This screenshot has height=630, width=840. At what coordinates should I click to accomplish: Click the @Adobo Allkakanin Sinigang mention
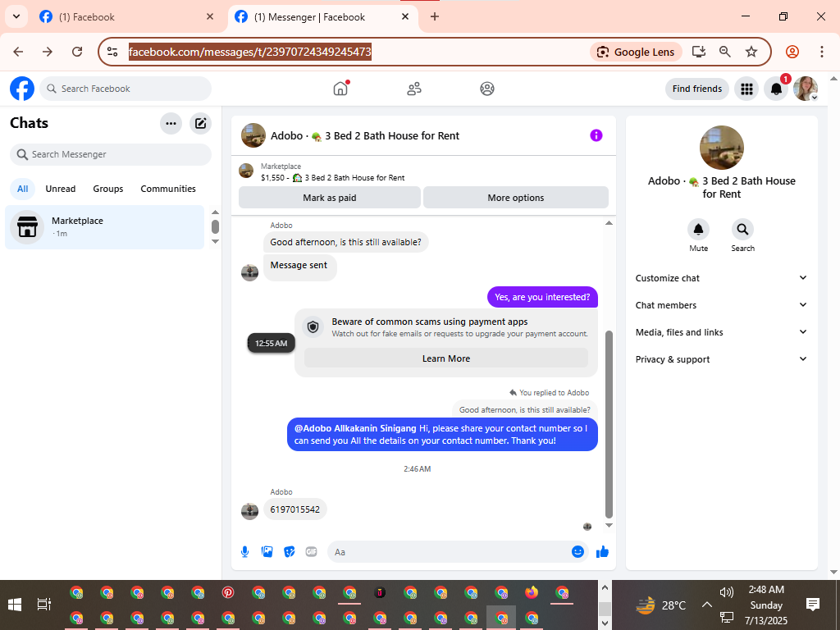click(355, 428)
